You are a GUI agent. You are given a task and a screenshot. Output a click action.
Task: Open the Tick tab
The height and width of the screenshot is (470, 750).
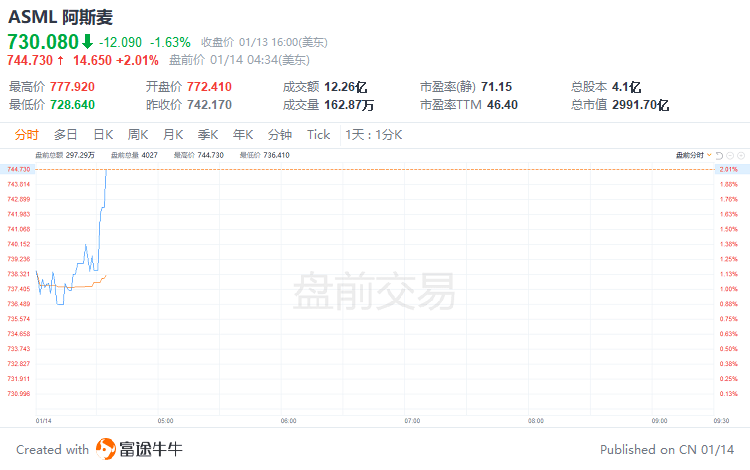318,135
